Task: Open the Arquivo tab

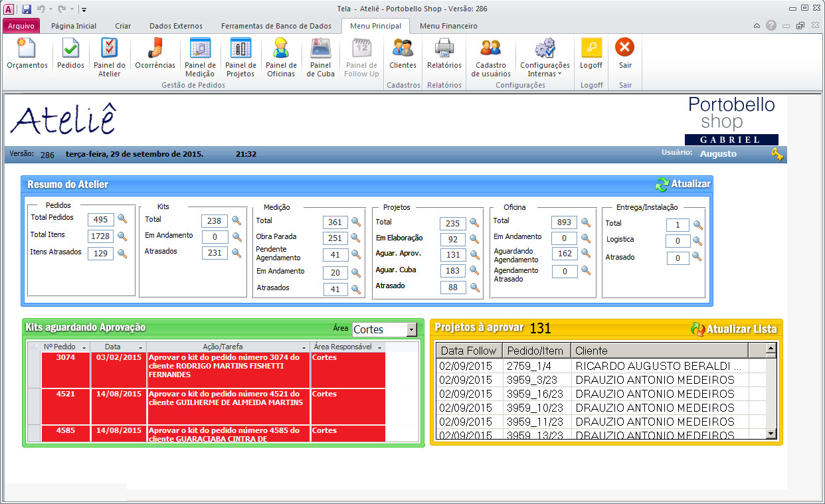Action: pyautogui.click(x=21, y=26)
